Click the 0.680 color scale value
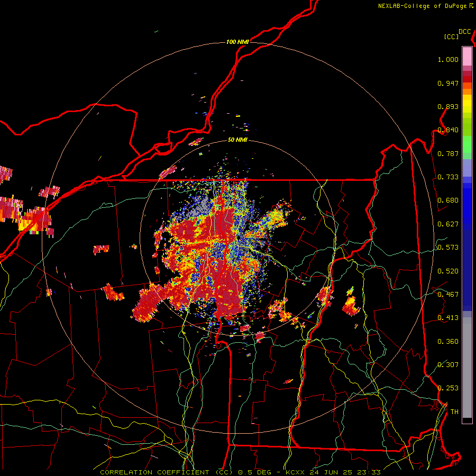This screenshot has width=476, height=476. pyautogui.click(x=448, y=200)
